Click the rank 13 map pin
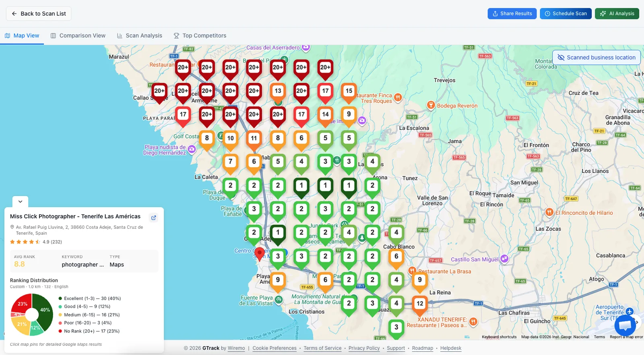 (278, 92)
